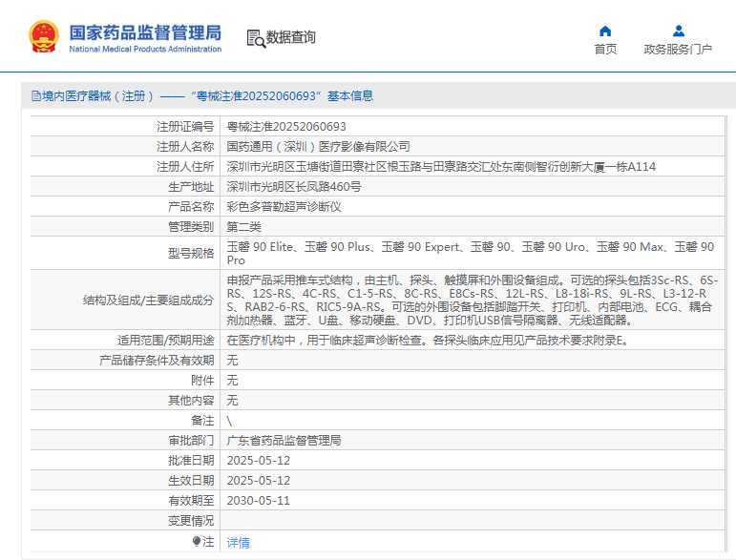Click the National Medical Products Administration English text
The width and height of the screenshot is (736, 560).
coord(145,49)
